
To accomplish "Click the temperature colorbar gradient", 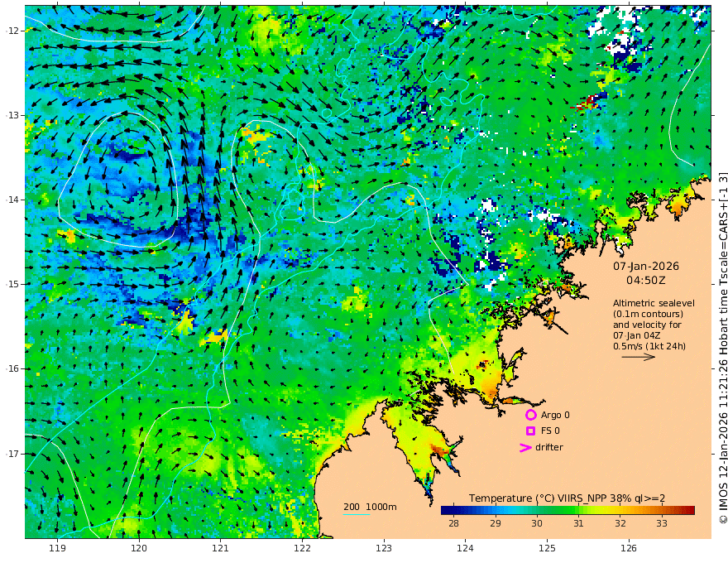I will tap(568, 510).
